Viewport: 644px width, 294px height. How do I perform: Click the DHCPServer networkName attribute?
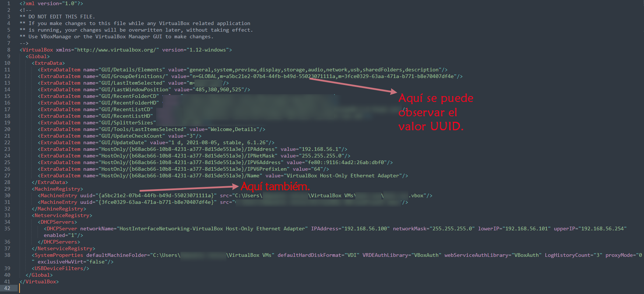click(194, 229)
